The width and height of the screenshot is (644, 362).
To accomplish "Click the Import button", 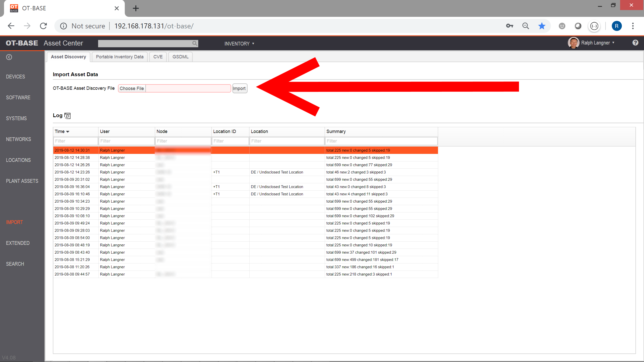I will click(x=239, y=88).
